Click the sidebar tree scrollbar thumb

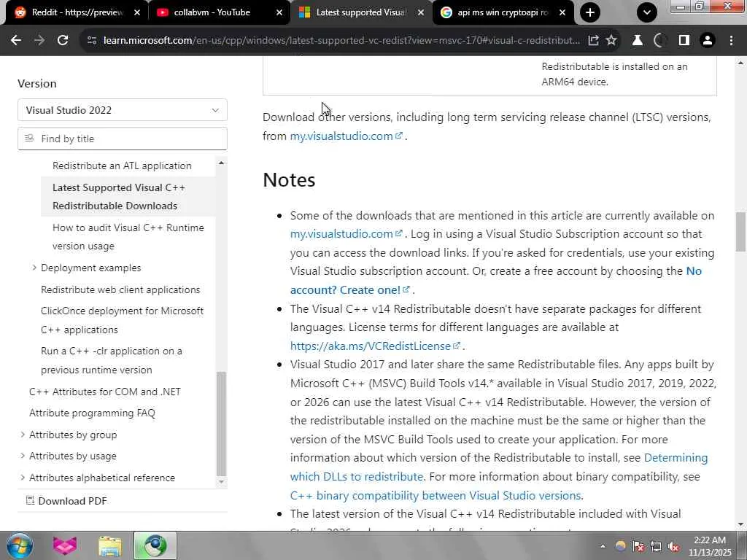point(221,424)
